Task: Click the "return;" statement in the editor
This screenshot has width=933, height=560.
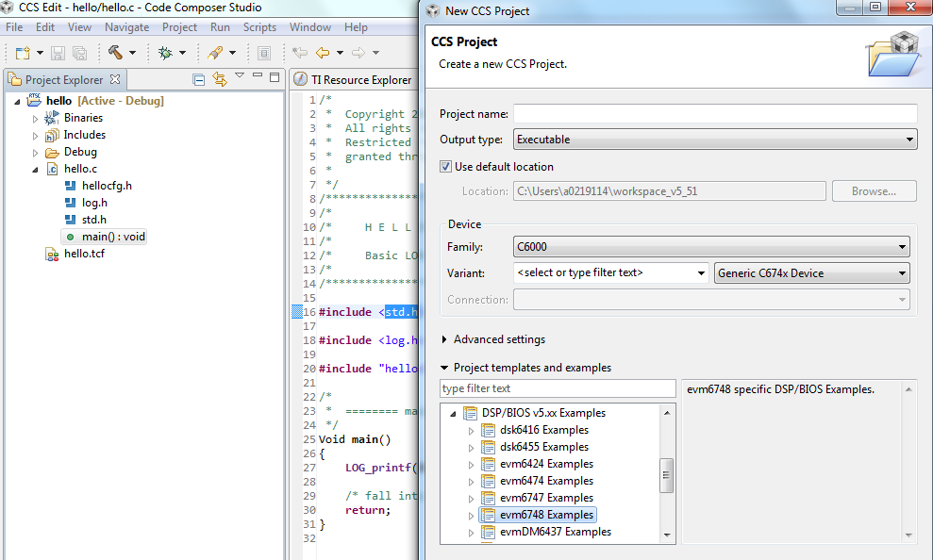Action: point(368,510)
